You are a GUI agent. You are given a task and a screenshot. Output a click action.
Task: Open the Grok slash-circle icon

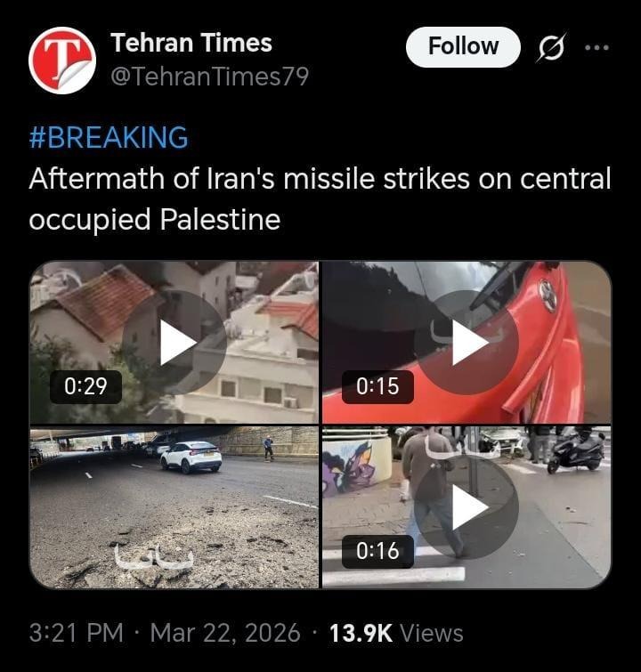[x=551, y=47]
